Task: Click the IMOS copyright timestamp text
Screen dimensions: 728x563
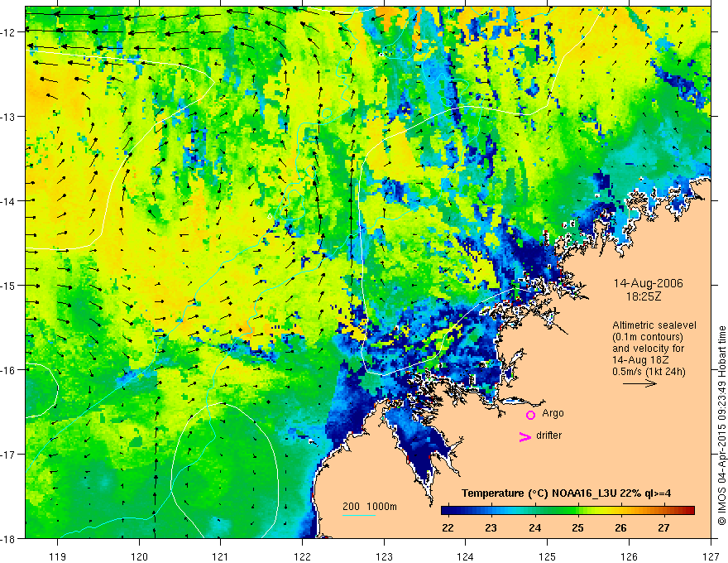Action: (721, 426)
